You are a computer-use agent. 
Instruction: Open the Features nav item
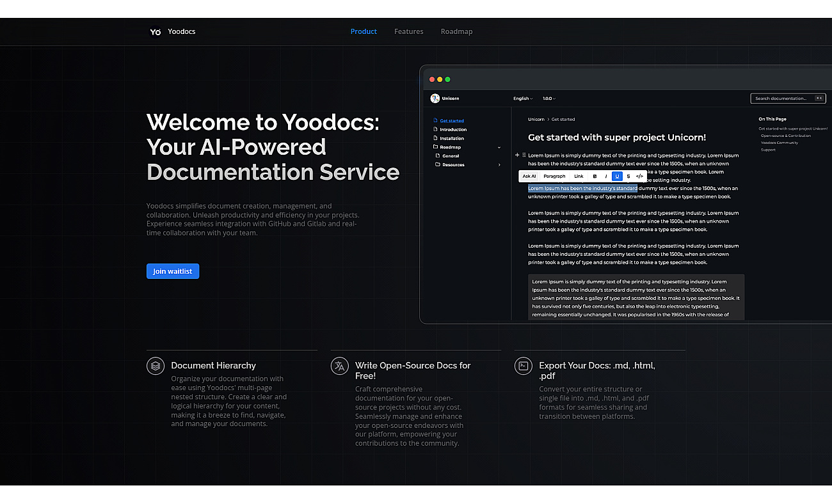tap(409, 31)
